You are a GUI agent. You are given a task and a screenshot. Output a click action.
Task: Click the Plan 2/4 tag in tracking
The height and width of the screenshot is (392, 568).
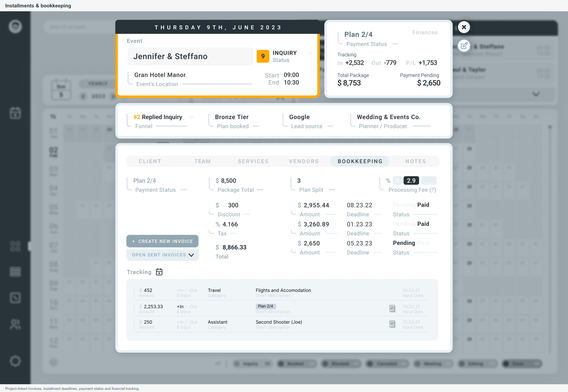click(x=266, y=306)
